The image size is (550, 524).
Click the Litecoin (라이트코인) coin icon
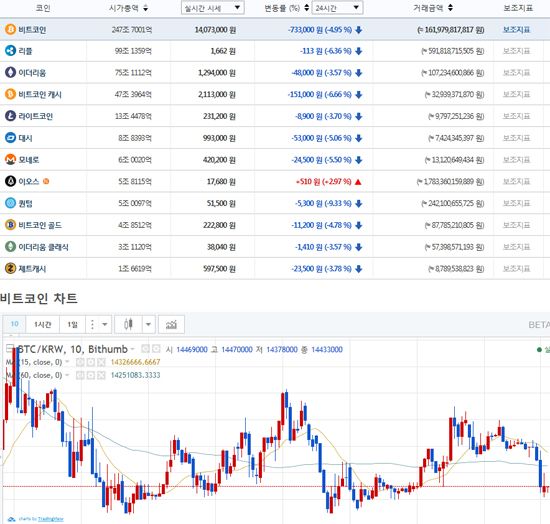11,116
